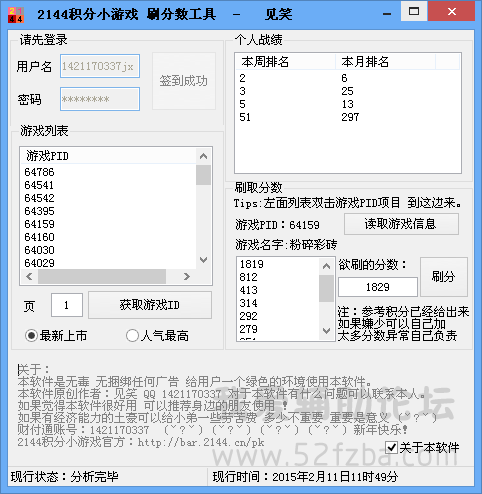This screenshot has height=494, width=482.
Task: Click monthly rank value 25
Action: 347,91
